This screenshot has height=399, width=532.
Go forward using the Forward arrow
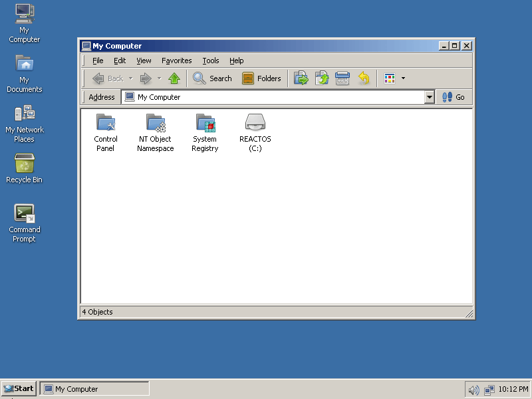146,78
